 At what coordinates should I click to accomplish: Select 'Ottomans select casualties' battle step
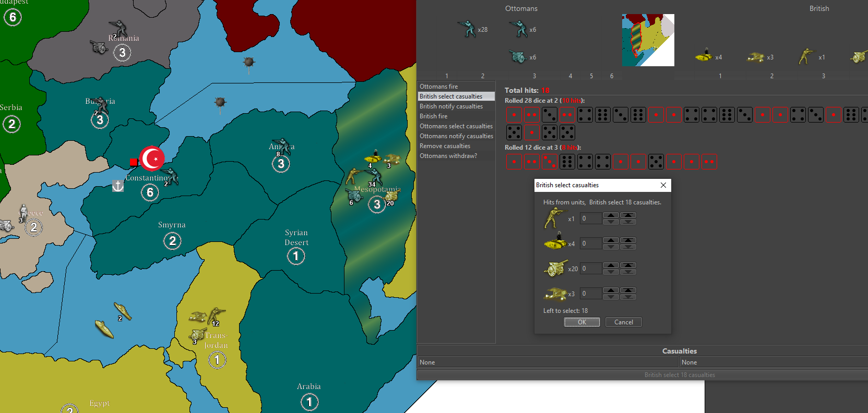tap(457, 126)
